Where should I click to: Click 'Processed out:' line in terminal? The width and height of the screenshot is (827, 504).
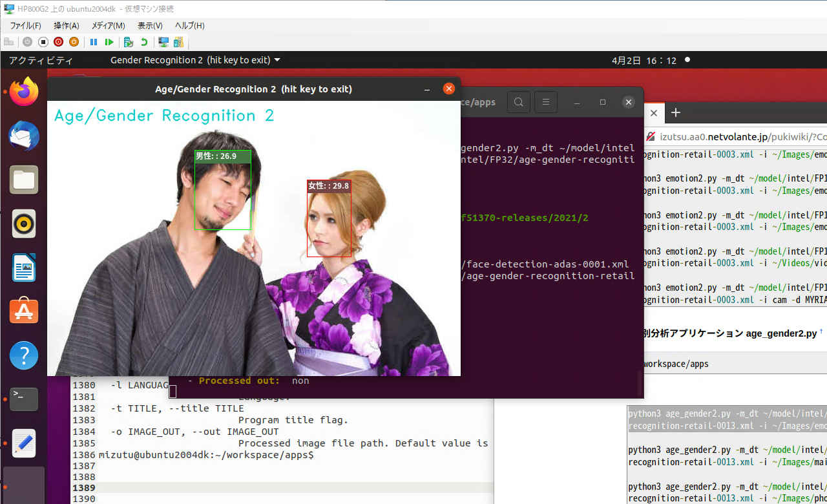[x=248, y=381]
